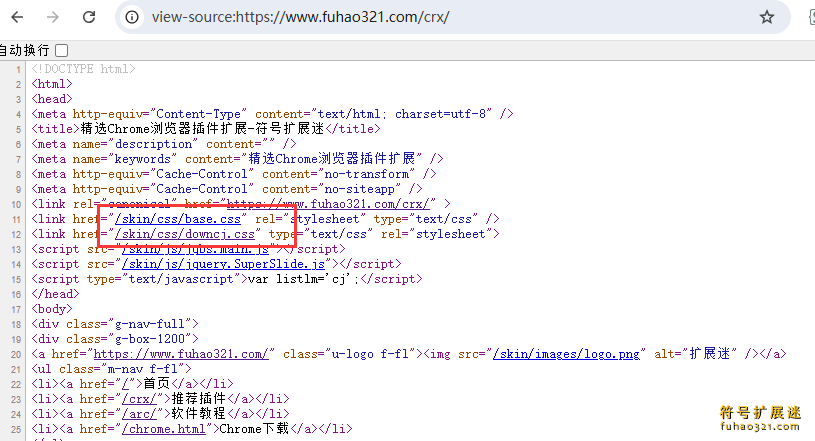Image resolution: width=815 pixels, height=441 pixels.
Task: Open the /skin/js/jquery.SuperSlide.js link
Action: (223, 264)
